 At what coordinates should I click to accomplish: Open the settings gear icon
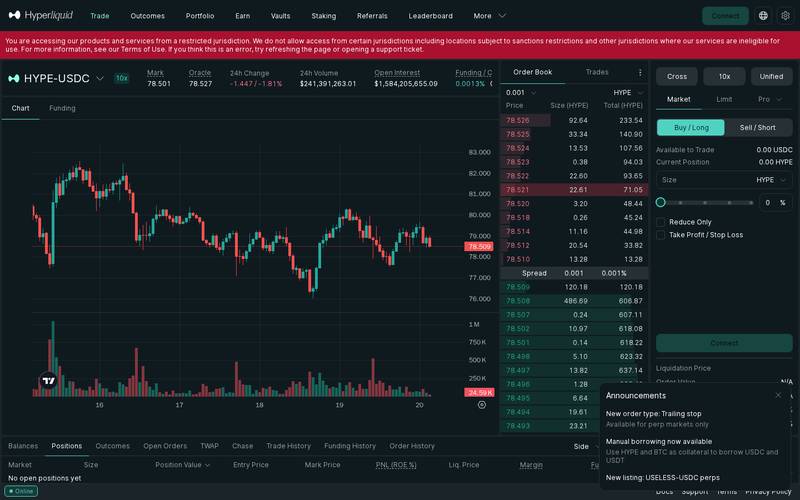(785, 16)
